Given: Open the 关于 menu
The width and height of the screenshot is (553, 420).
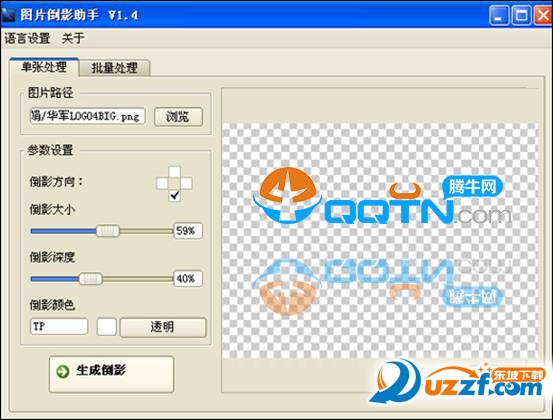Looking at the screenshot, I should [x=73, y=38].
